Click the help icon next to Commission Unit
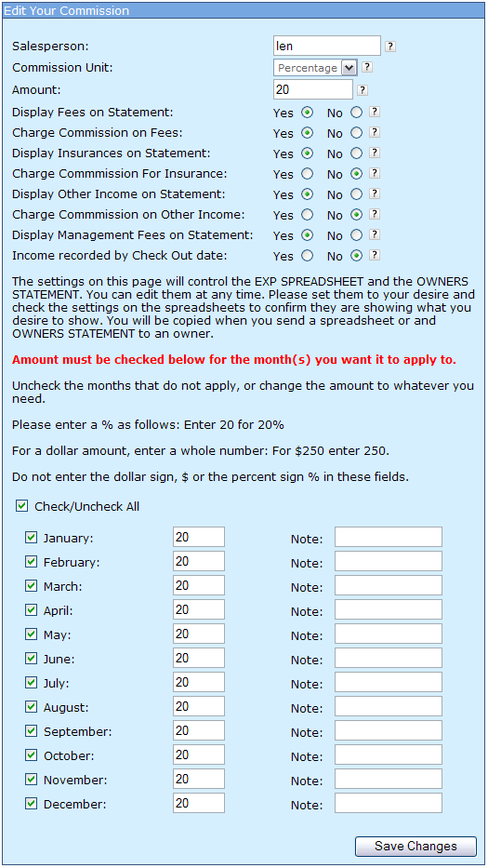Viewport: 488px width, 868px height. point(367,68)
